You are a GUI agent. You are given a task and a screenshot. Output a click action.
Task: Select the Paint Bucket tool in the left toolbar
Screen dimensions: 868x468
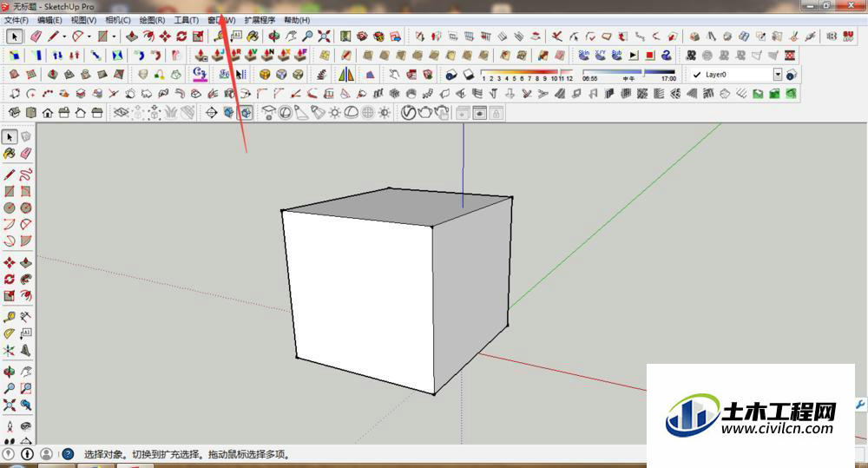coord(10,154)
